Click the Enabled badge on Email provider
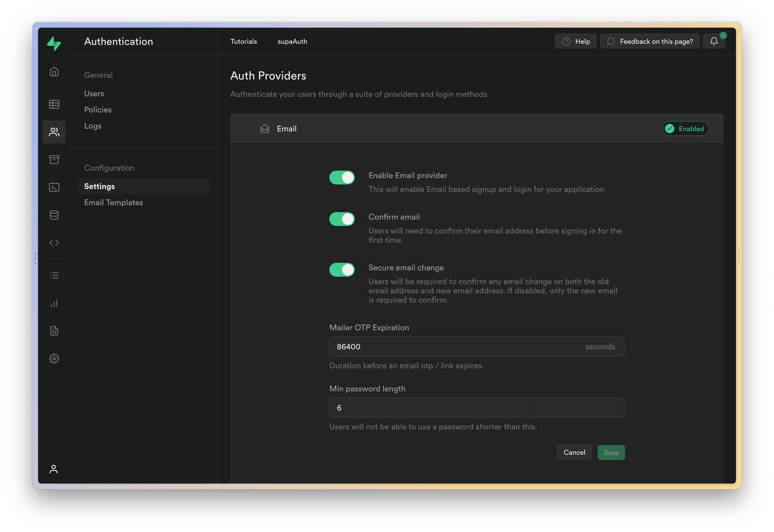Screen dimensions: 774x532 [685, 129]
